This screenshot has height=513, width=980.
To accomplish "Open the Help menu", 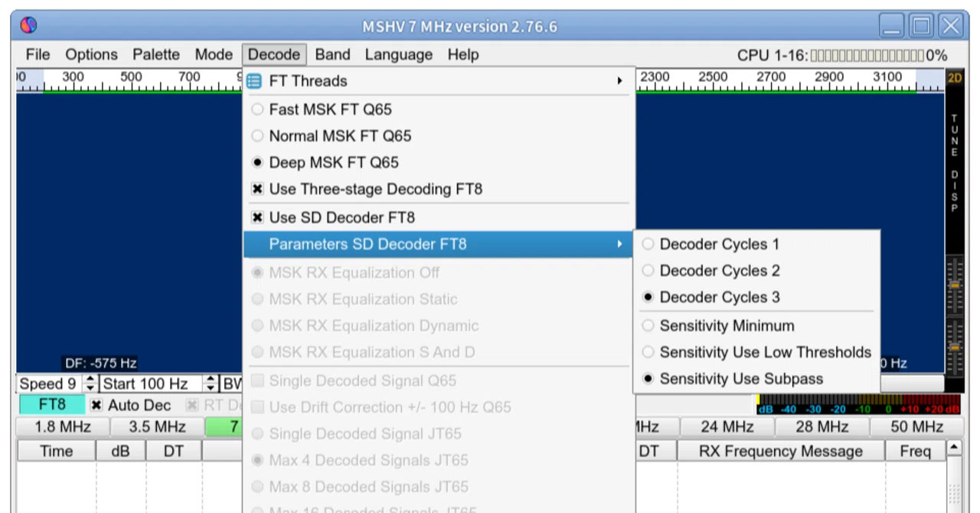I will tap(463, 55).
